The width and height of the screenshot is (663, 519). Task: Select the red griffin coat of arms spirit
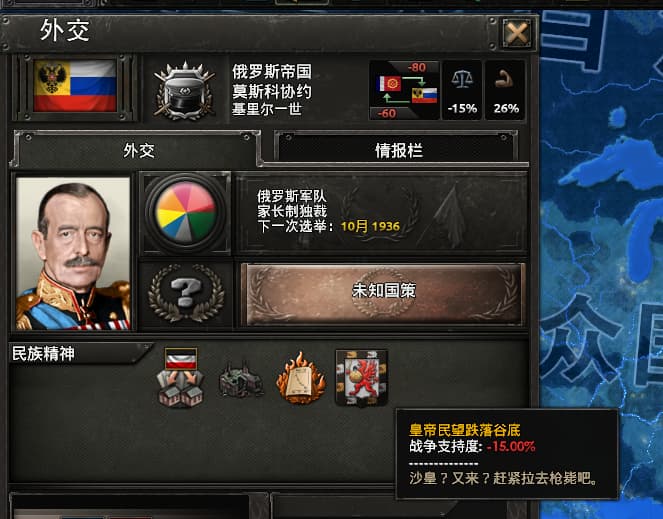[361, 378]
